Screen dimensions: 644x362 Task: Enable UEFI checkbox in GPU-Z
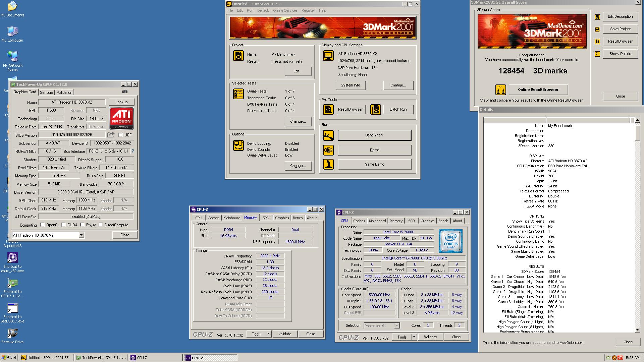[120, 135]
